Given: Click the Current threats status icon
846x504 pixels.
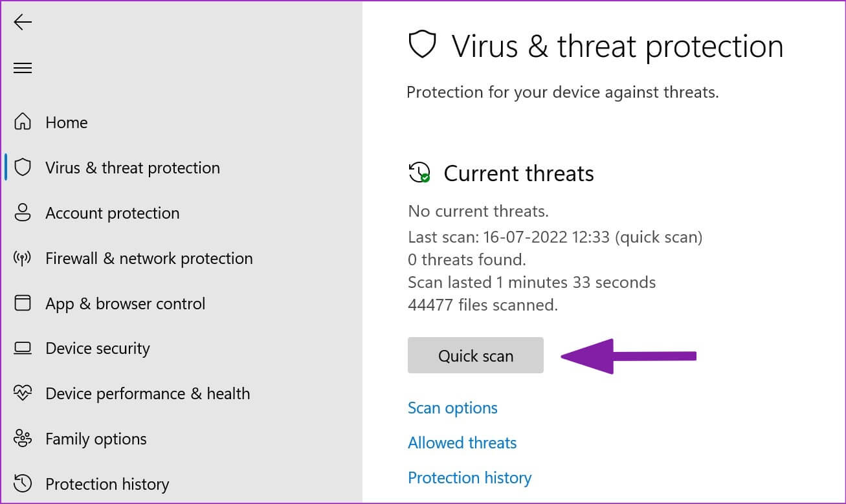Looking at the screenshot, I should [x=419, y=173].
